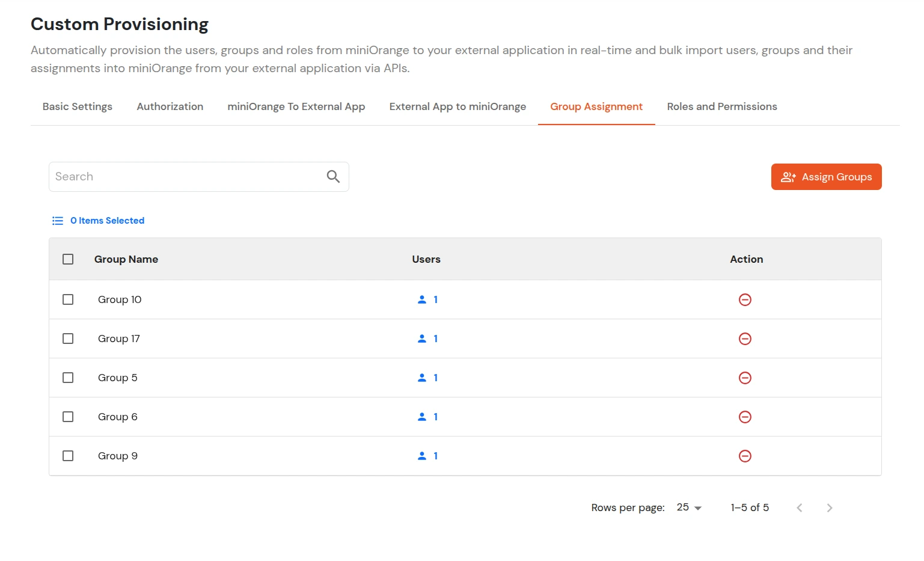Click the previous page chevron
Screen dimensions: 924x561
click(800, 507)
